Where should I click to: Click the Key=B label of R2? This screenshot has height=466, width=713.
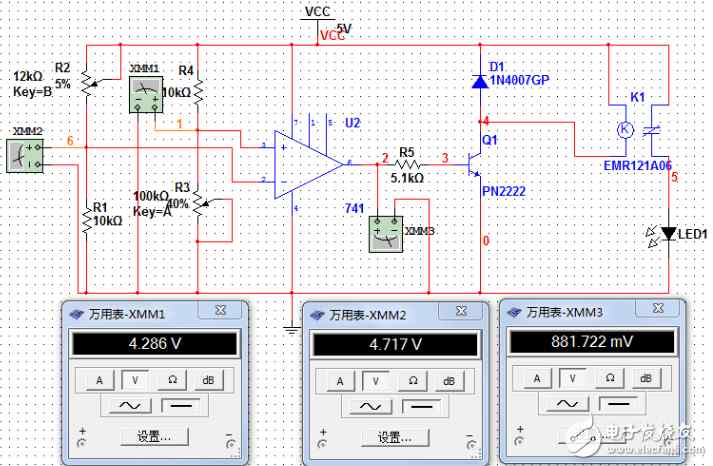32,91
